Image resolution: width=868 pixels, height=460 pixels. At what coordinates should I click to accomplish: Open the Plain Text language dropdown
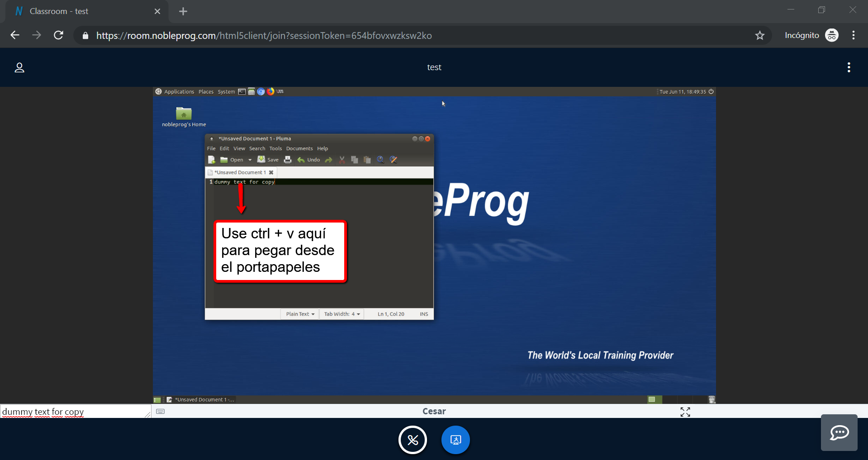(x=300, y=314)
